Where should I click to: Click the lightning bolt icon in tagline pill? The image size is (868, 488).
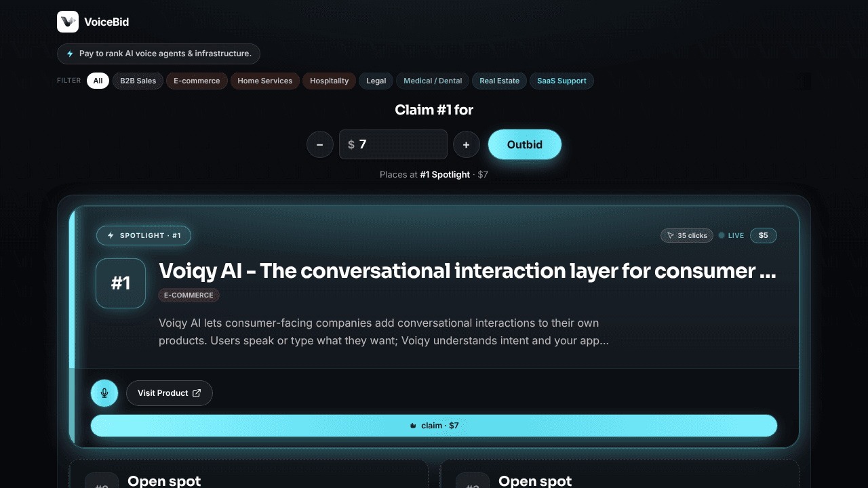coord(70,54)
